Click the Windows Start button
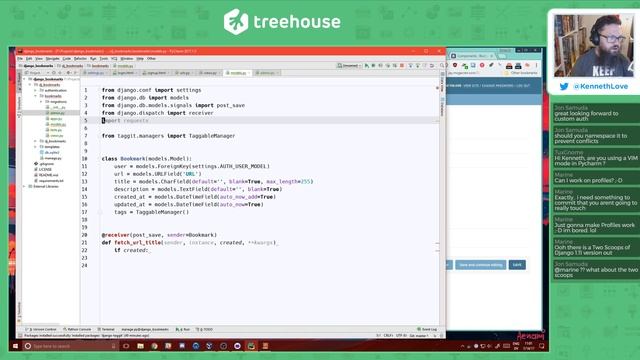 point(16,346)
